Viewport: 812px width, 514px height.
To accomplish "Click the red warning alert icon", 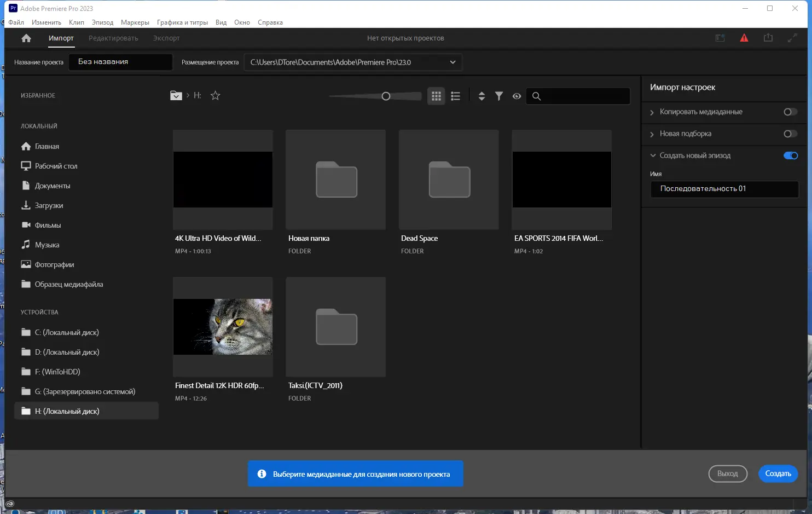I will tap(744, 38).
